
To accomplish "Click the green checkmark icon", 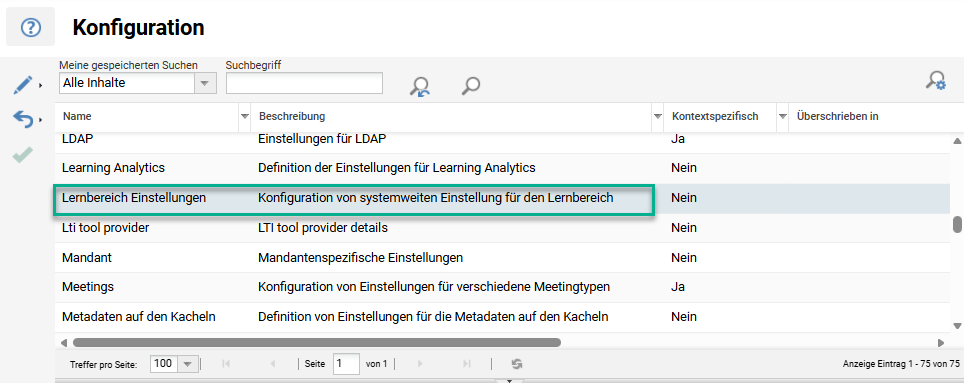I will pyautogui.click(x=23, y=154).
